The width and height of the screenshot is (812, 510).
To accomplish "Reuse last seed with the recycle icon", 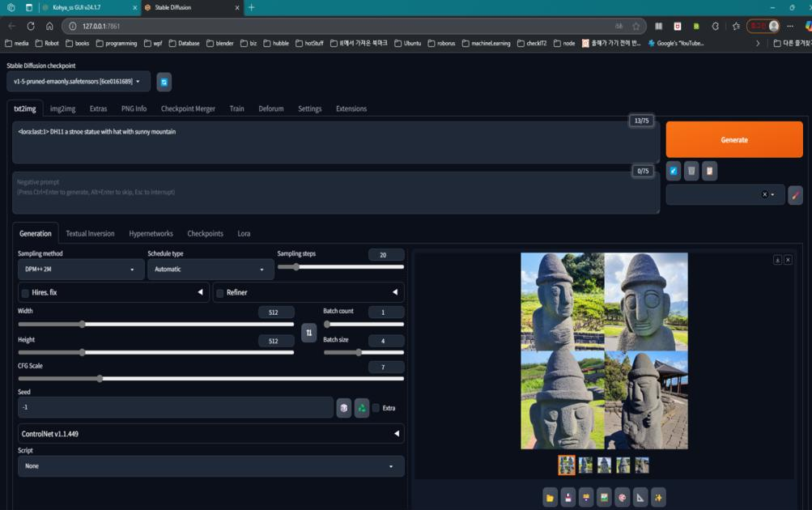I will (362, 408).
